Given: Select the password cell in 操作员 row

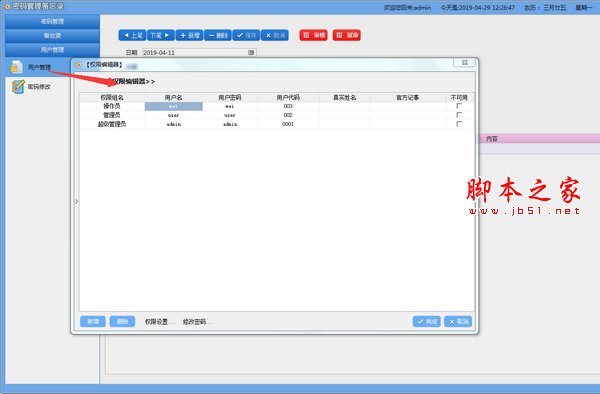Looking at the screenshot, I should [230, 106].
